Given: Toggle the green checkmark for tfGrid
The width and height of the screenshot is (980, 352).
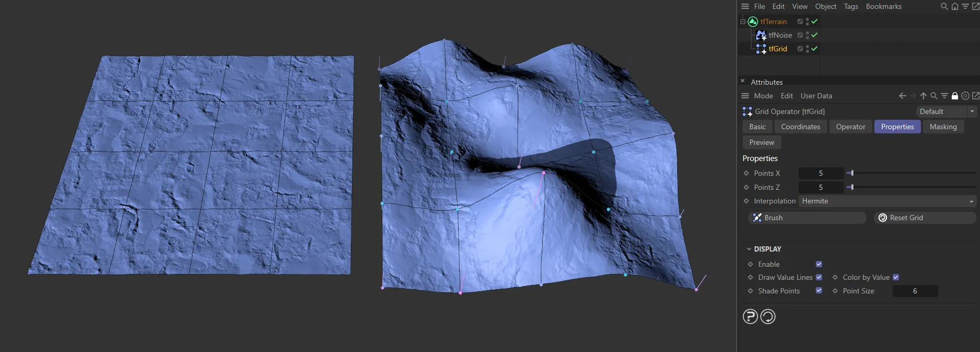Looking at the screenshot, I should coord(814,49).
